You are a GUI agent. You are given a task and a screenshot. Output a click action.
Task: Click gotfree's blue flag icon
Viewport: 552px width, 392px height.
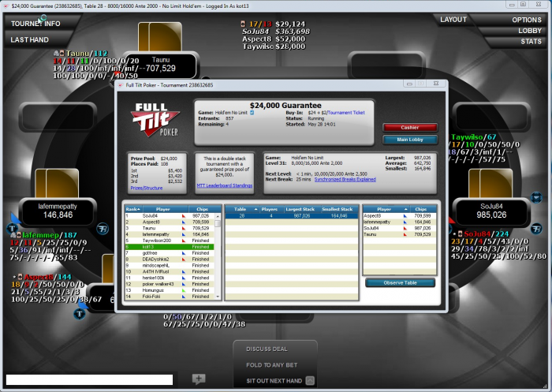point(184,253)
